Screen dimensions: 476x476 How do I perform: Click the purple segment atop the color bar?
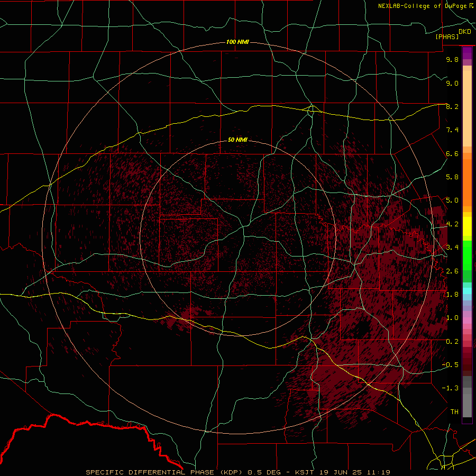click(x=467, y=53)
